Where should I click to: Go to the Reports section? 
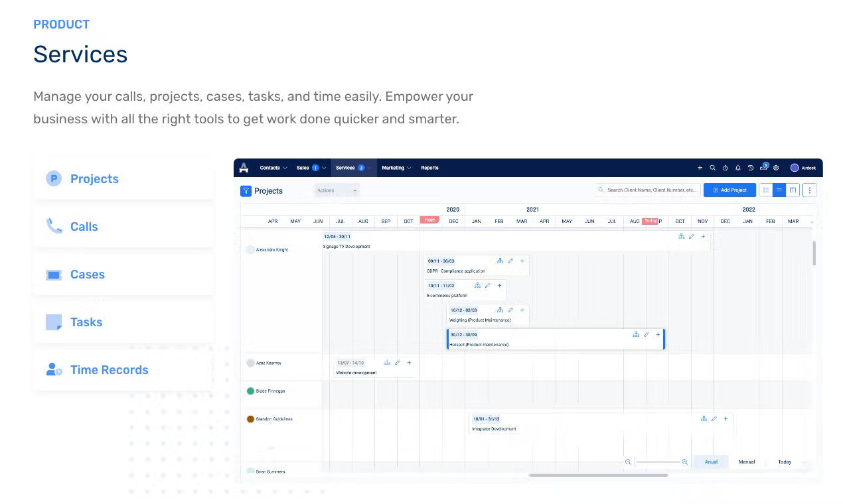click(429, 168)
